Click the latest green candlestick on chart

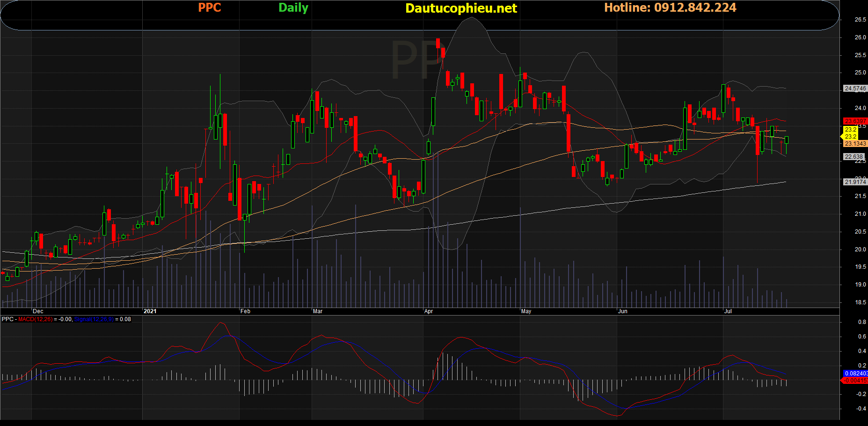(787, 140)
